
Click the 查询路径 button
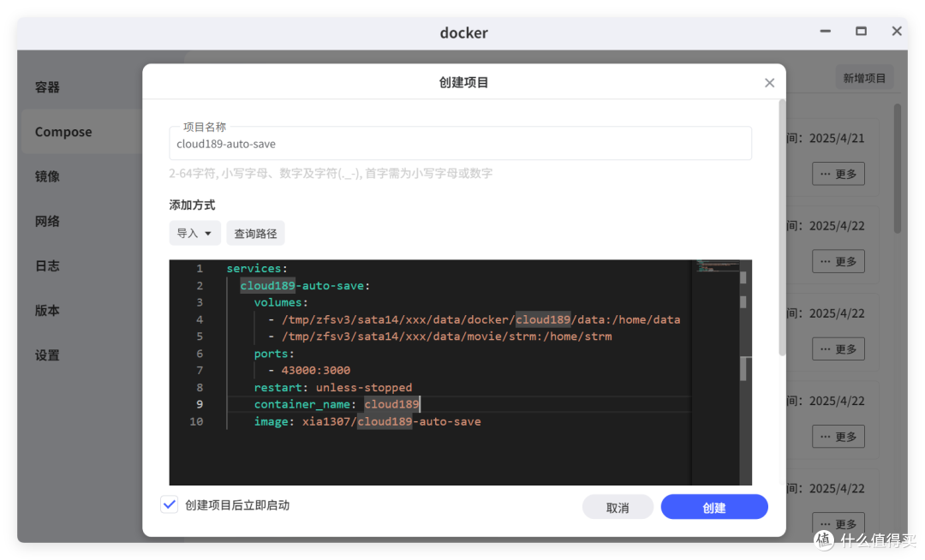pyautogui.click(x=255, y=234)
